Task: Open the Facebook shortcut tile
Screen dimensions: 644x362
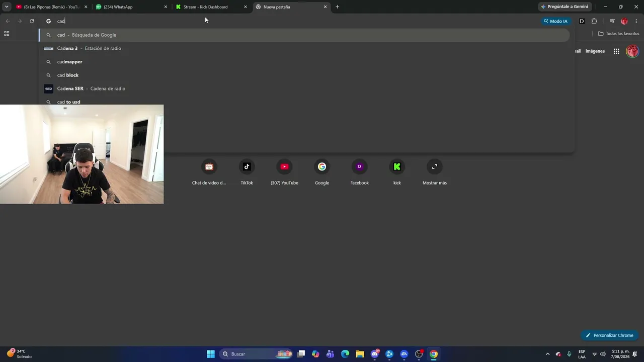Action: [x=359, y=172]
